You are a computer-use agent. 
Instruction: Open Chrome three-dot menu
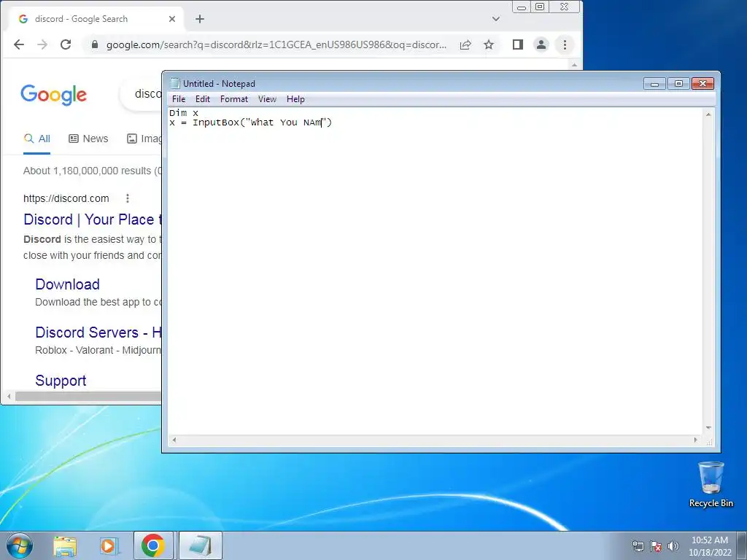tap(565, 44)
